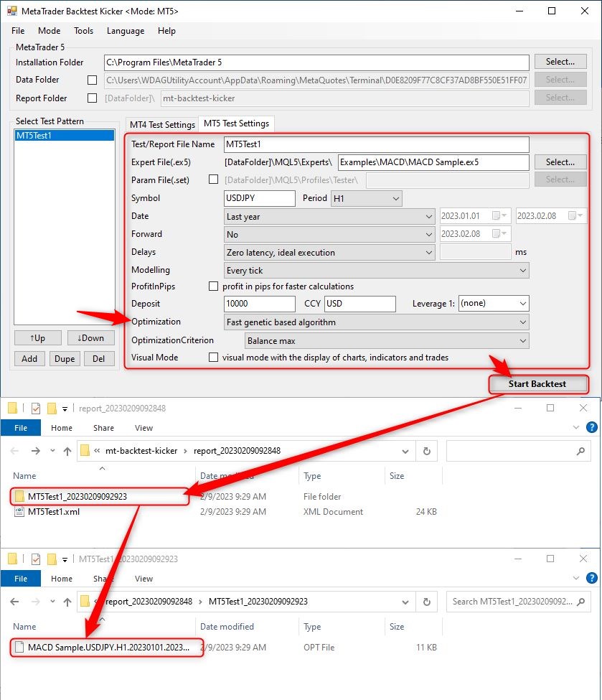Screen dimensions: 602x700
Task: Click Refresh button in report_20230209092848 address bar
Action: tap(427, 451)
